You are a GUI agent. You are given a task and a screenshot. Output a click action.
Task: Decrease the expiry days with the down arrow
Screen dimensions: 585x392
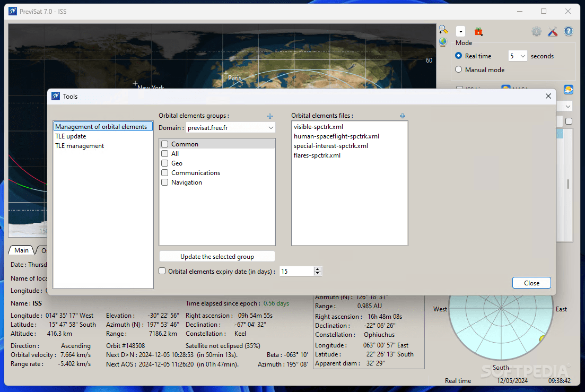point(318,273)
